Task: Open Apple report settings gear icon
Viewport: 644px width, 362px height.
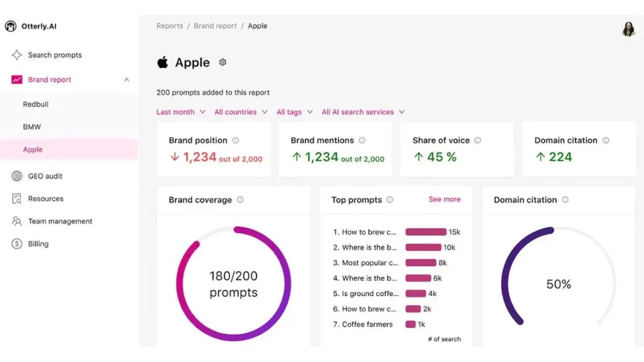Action: pos(223,62)
